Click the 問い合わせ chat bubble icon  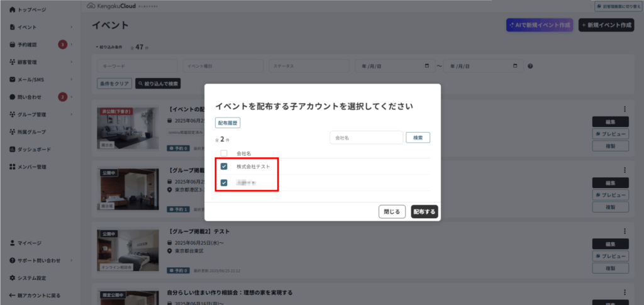point(13,97)
